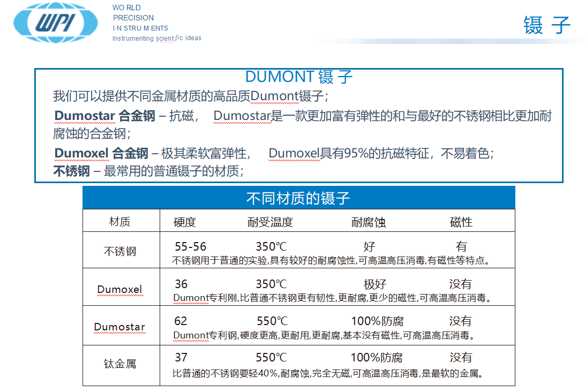Click the WPI globe logo
Viewport: 585px width, 392px height.
56,22
